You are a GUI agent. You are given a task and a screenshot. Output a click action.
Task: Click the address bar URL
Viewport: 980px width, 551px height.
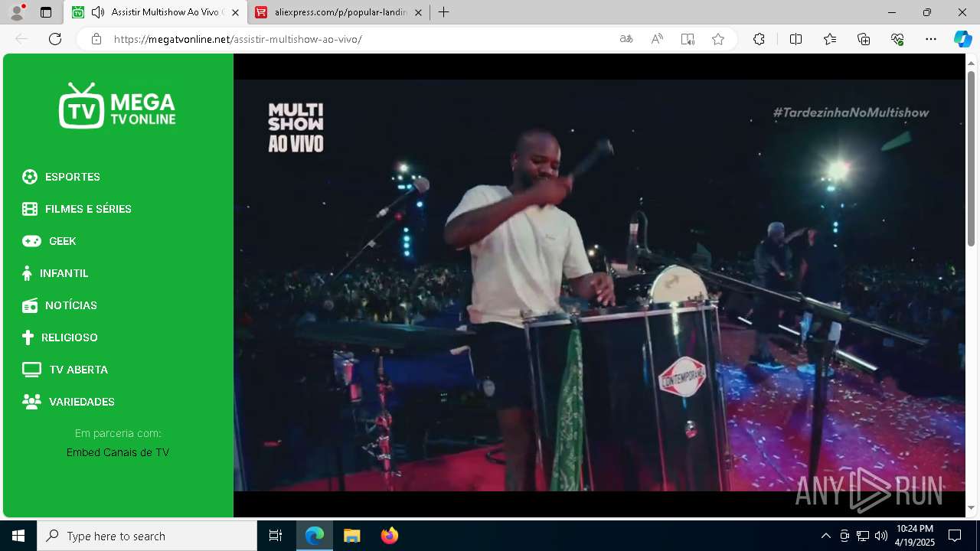[237, 39]
